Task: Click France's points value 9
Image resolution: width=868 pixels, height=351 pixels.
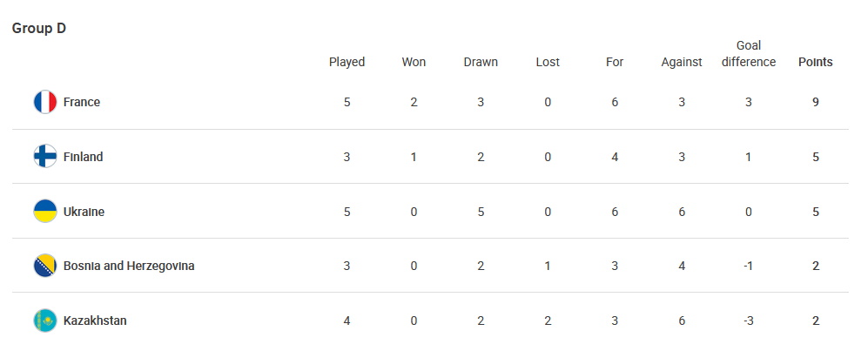Action: click(816, 102)
